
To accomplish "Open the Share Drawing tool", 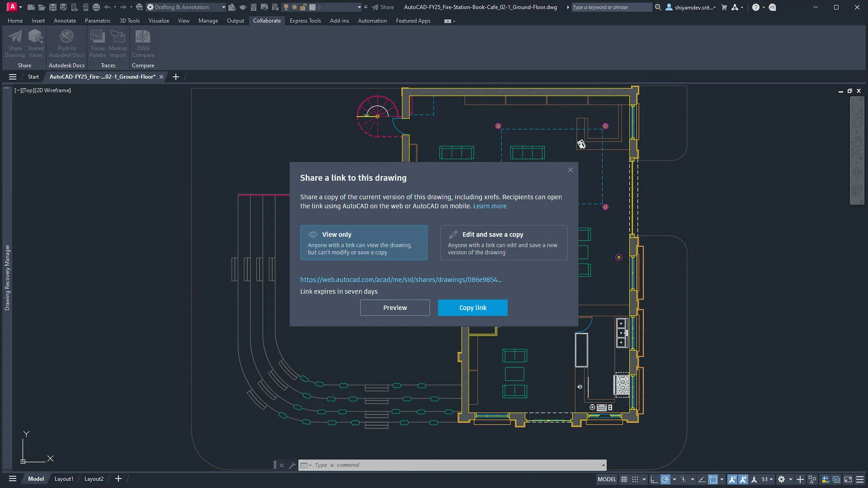I will (15, 43).
